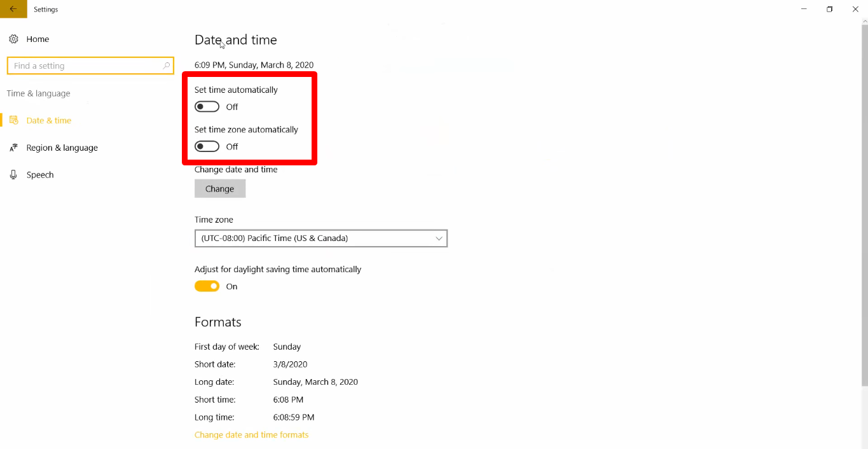The image size is (868, 449).
Task: Switch to Region & language page
Action: pos(61,147)
